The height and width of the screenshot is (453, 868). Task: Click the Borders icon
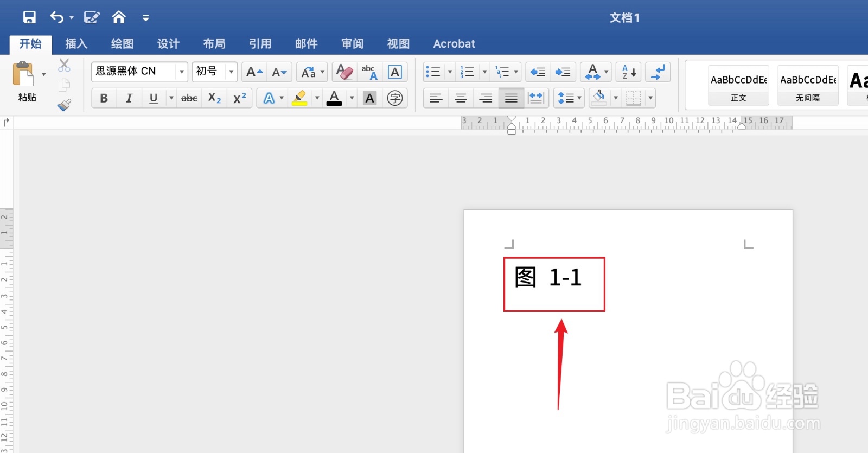633,98
